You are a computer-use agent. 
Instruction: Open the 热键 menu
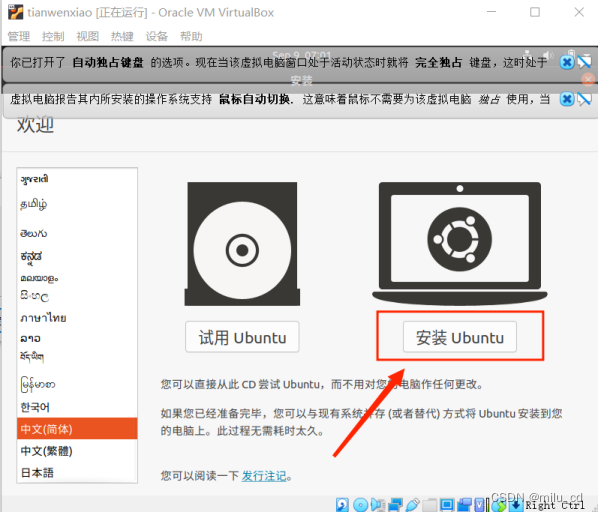click(122, 37)
